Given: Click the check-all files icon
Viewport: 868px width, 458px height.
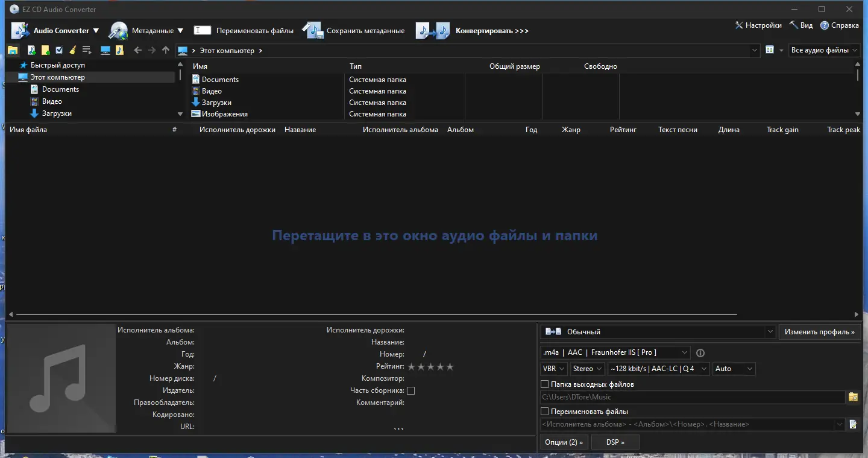Looking at the screenshot, I should point(59,51).
